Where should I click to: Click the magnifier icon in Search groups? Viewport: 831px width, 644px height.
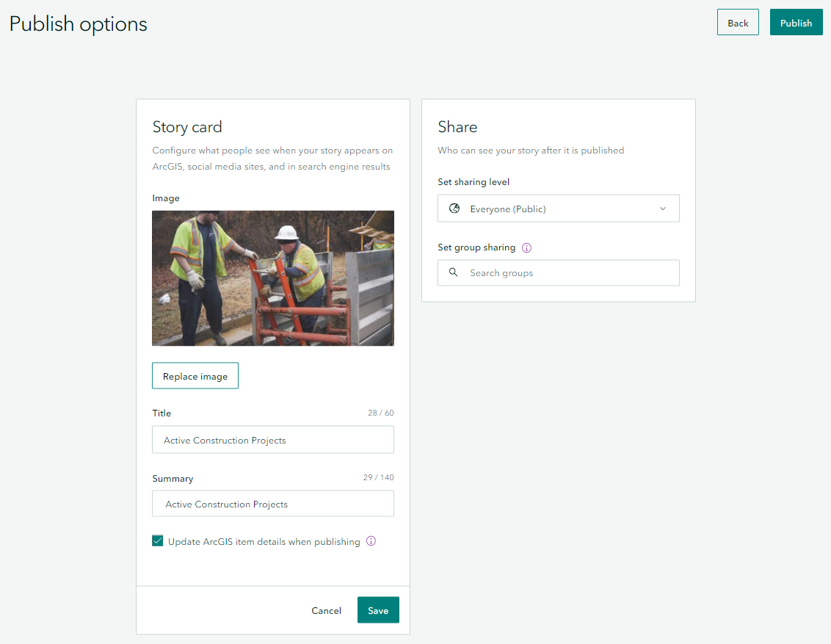[x=454, y=272]
